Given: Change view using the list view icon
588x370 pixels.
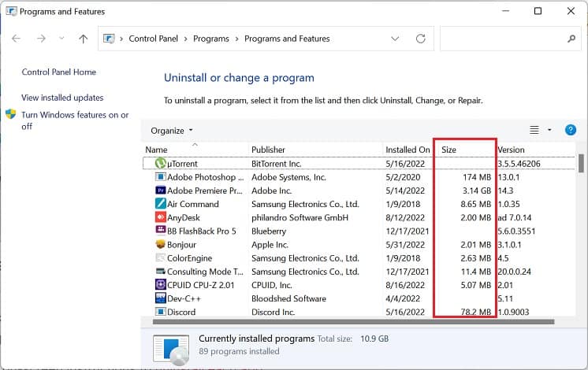Looking at the screenshot, I should [534, 130].
